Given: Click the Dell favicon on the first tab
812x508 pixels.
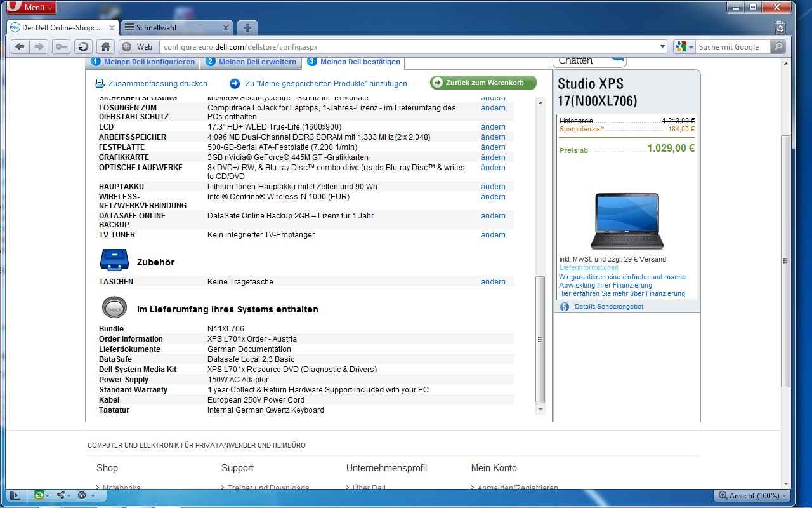Looking at the screenshot, I should (x=15, y=27).
